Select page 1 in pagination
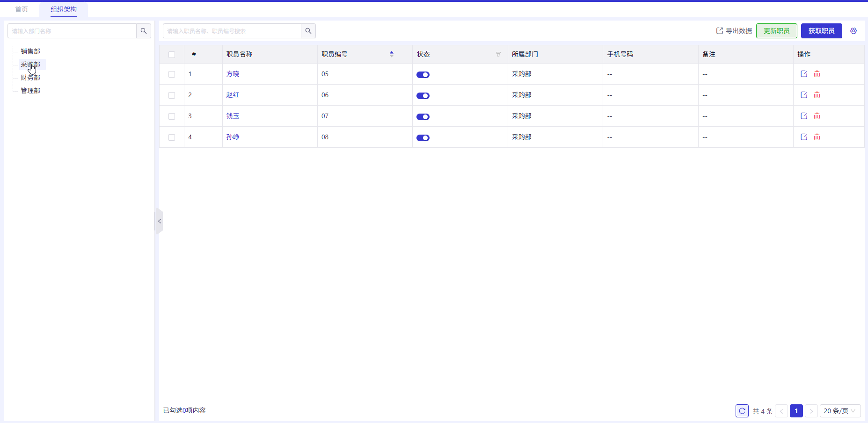Viewport: 868px width, 423px height. [x=796, y=411]
